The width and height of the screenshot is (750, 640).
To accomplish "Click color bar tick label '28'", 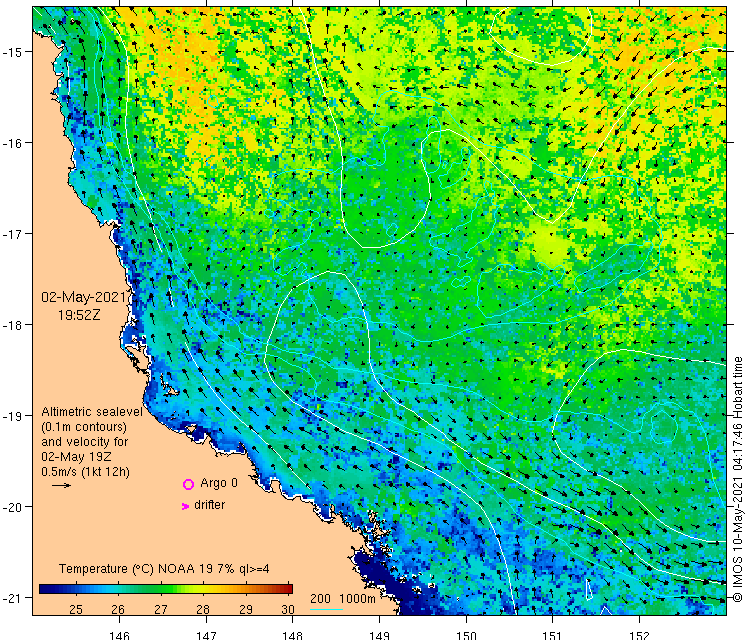I will (x=203, y=609).
